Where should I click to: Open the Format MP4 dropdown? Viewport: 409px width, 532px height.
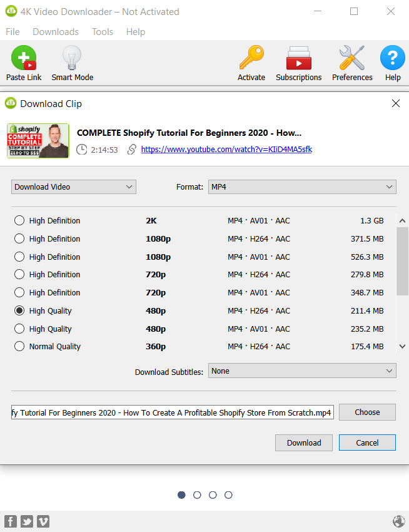coord(302,187)
